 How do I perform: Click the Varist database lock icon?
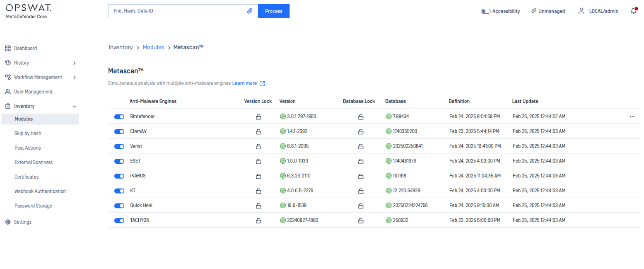click(x=361, y=146)
